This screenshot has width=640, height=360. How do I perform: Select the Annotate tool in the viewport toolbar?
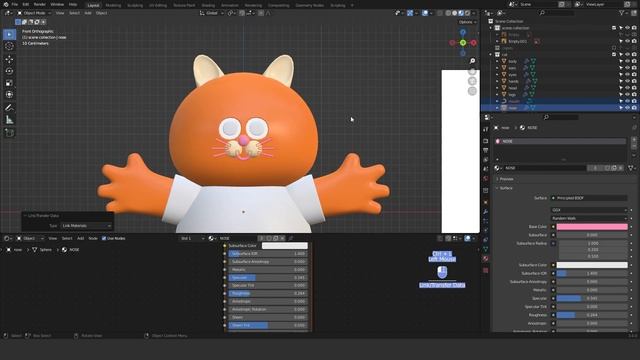(9, 108)
